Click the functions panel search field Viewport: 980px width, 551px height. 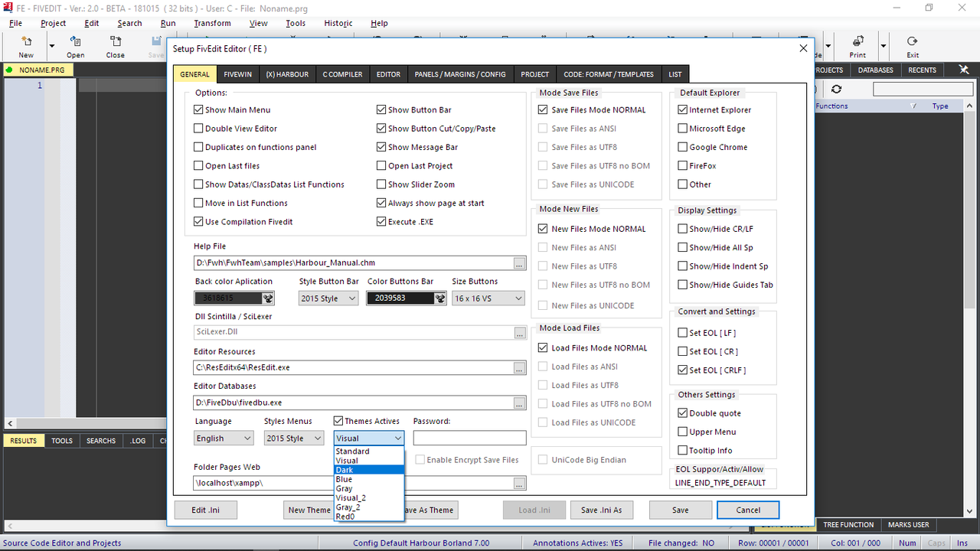[923, 90]
